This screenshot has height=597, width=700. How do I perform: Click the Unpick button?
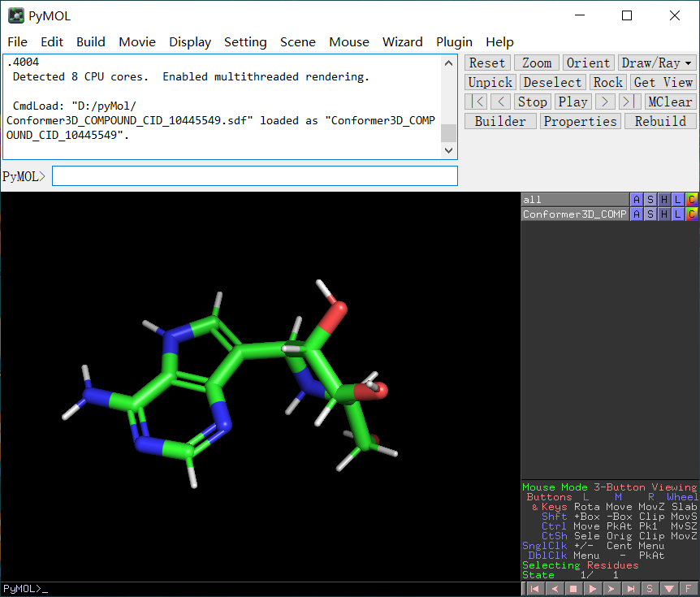tap(490, 83)
